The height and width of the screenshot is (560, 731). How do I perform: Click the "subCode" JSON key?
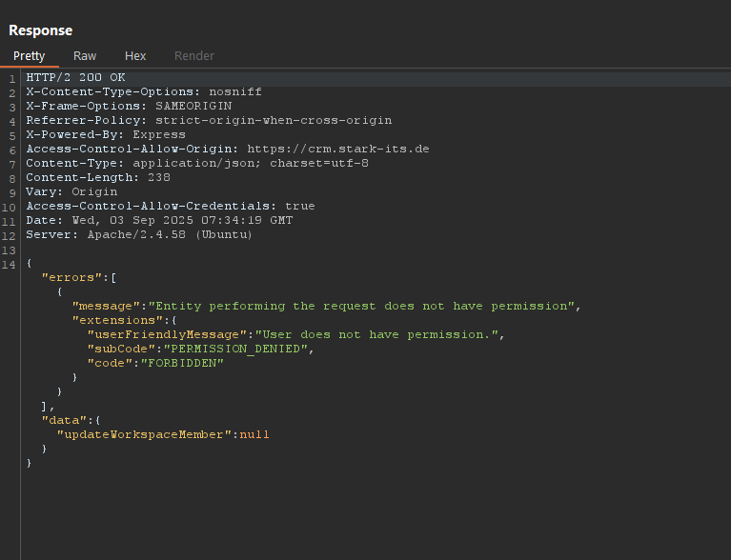click(121, 349)
